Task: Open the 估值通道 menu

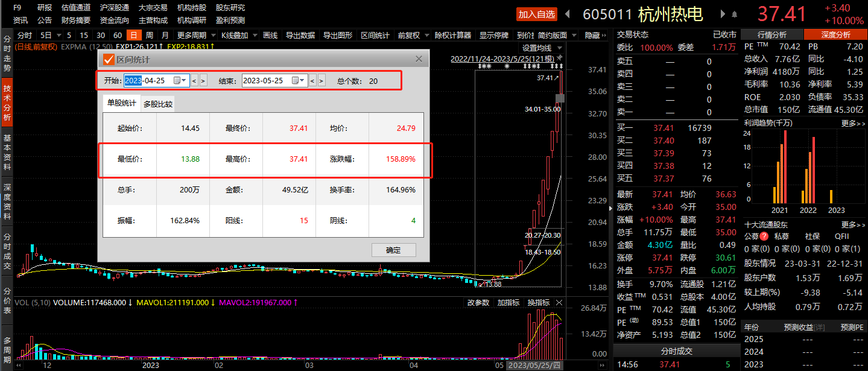Action: [x=76, y=8]
